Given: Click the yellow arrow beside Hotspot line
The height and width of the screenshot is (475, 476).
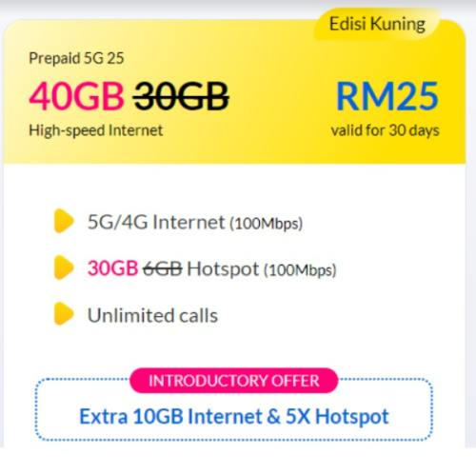Looking at the screenshot, I should [x=64, y=267].
